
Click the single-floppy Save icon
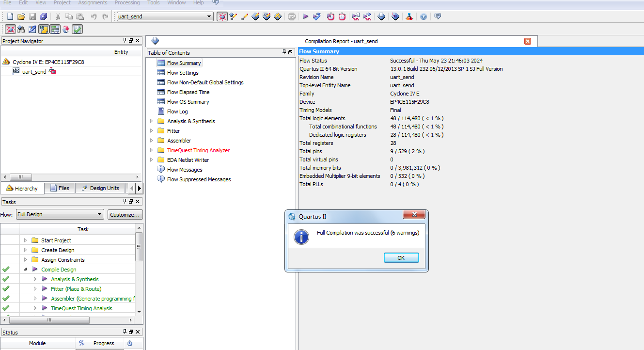(x=32, y=16)
